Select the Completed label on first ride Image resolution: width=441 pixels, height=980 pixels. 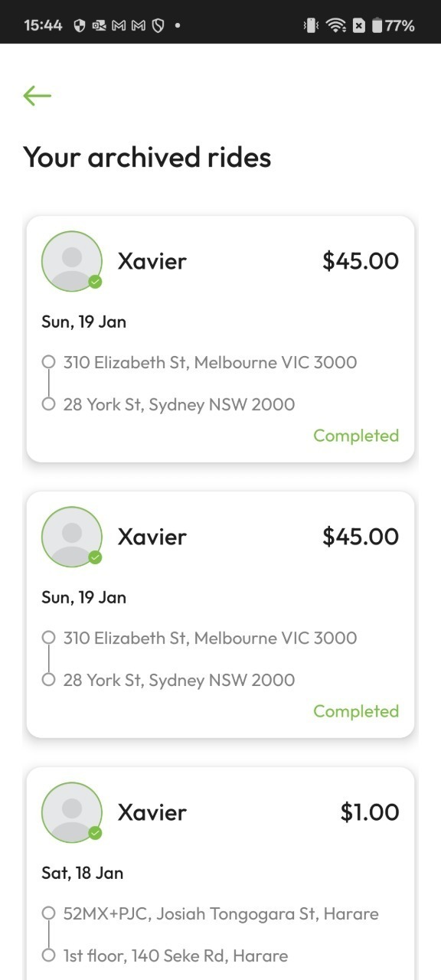point(356,436)
